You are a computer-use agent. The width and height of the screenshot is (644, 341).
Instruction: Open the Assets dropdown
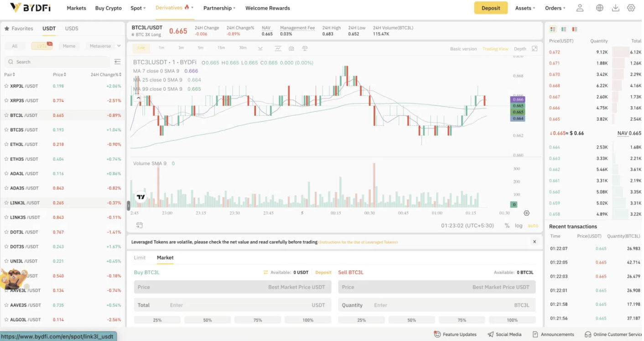(x=525, y=8)
